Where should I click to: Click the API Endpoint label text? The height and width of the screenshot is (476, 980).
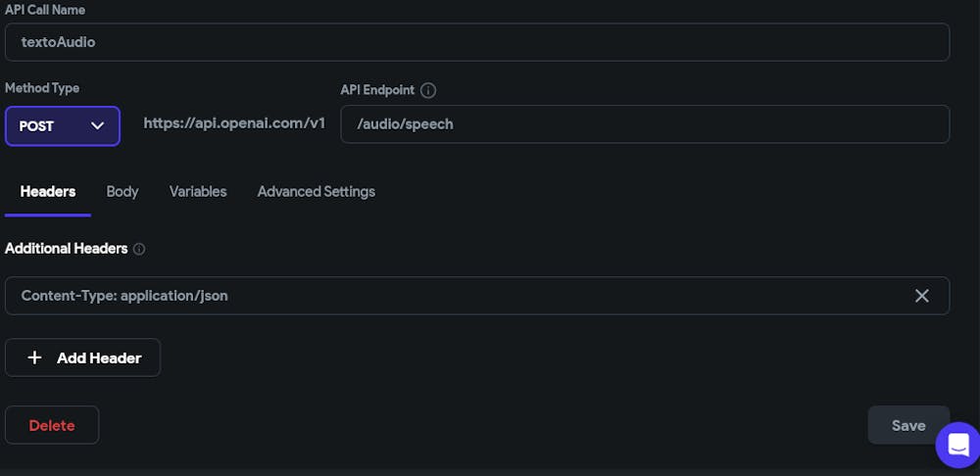pyautogui.click(x=376, y=90)
